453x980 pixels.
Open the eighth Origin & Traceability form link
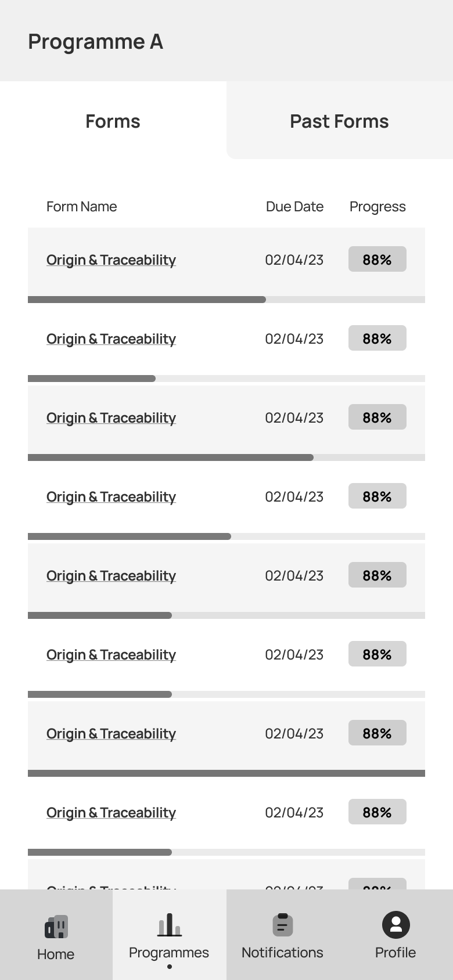click(x=111, y=813)
